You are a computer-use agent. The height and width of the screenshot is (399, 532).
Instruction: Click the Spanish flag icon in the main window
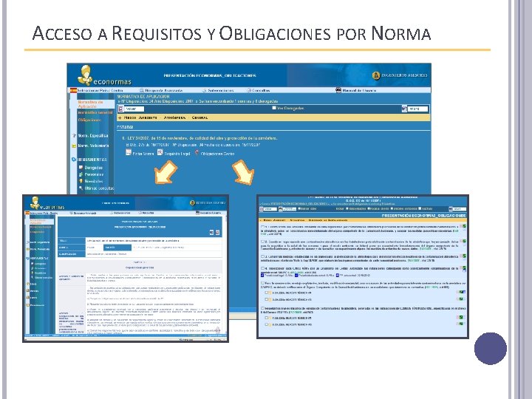point(73,90)
